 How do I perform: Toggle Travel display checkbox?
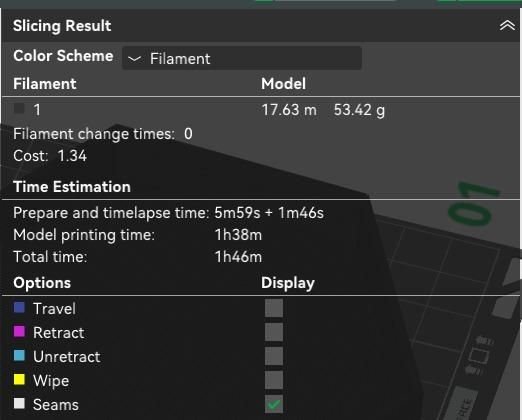coord(274,308)
